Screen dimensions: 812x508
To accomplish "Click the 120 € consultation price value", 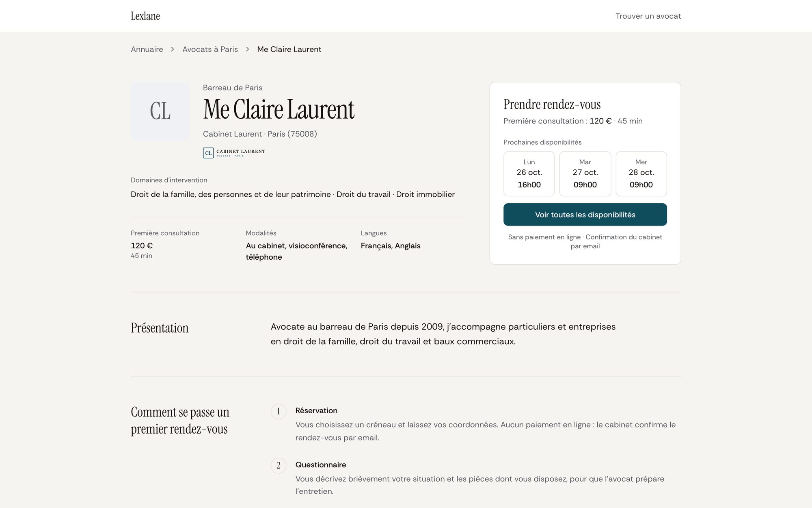I will (142, 245).
